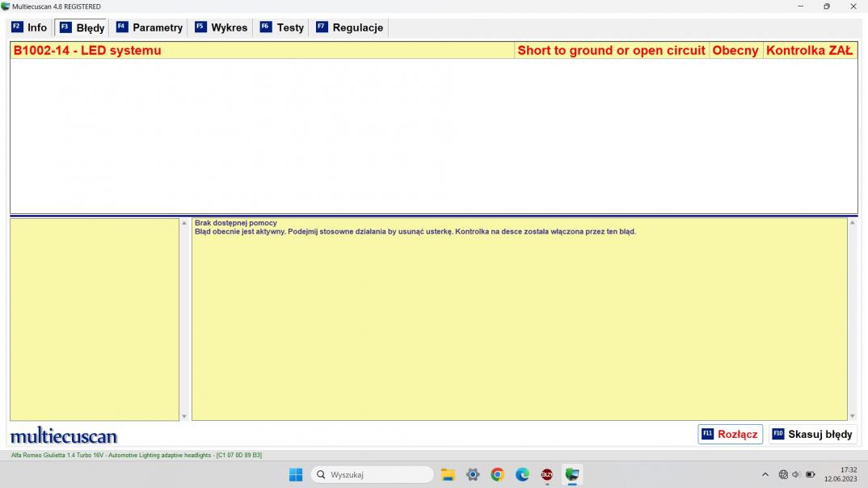This screenshot has width=868, height=488.
Task: Click the battery tray icon
Action: coord(811,475)
